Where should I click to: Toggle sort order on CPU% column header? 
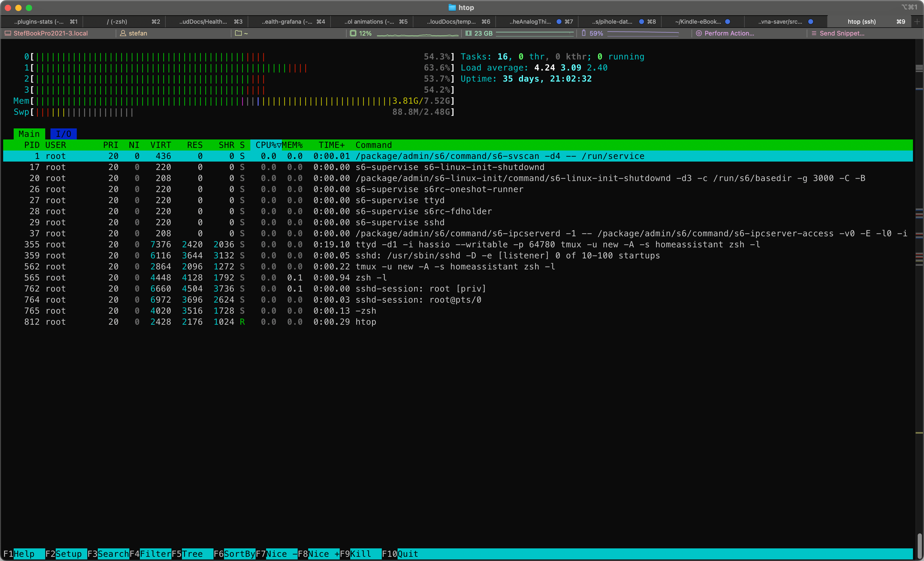(266, 145)
